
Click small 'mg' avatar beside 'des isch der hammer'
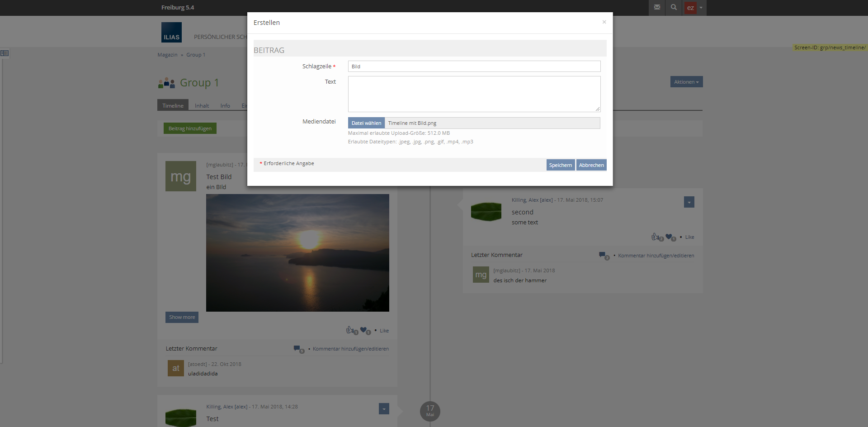[x=481, y=275]
